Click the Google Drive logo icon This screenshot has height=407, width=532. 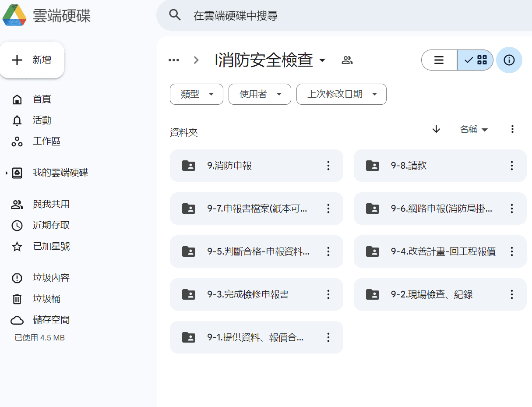point(14,16)
